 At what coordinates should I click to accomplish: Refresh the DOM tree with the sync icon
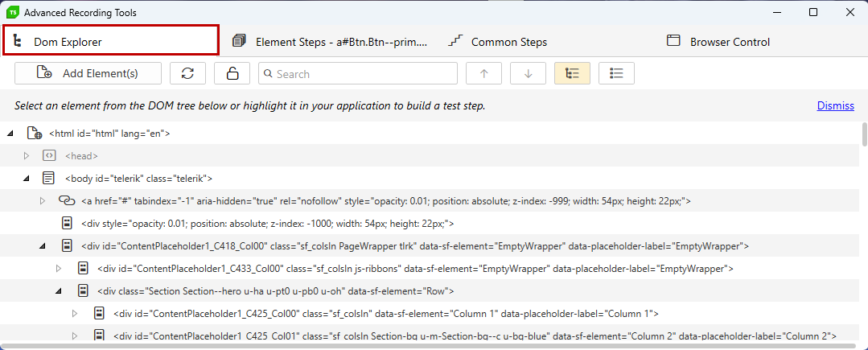point(187,73)
